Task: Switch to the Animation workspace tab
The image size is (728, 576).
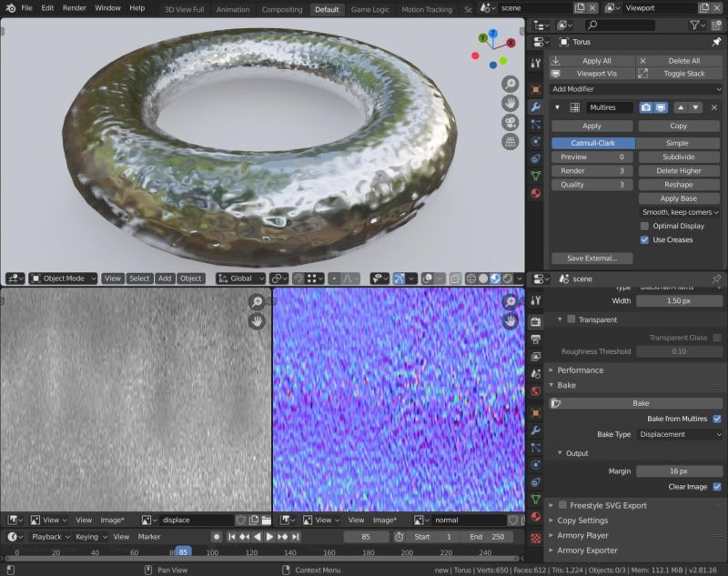Action: click(x=232, y=10)
